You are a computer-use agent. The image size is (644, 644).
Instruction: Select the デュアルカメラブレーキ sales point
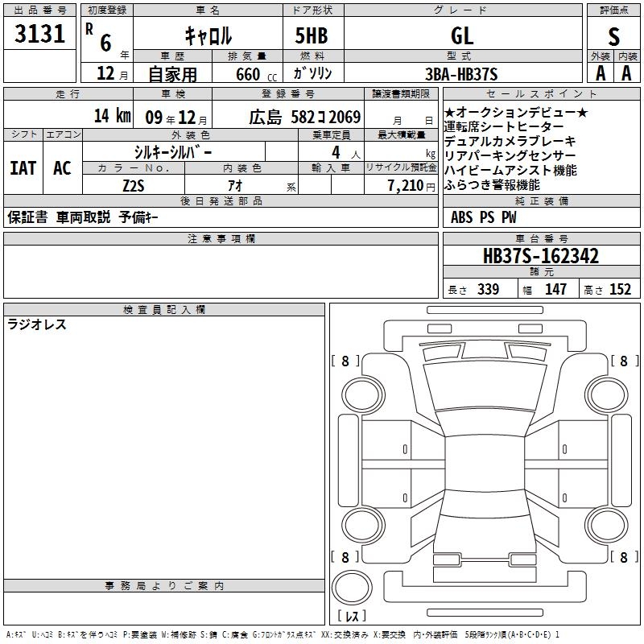(510, 142)
